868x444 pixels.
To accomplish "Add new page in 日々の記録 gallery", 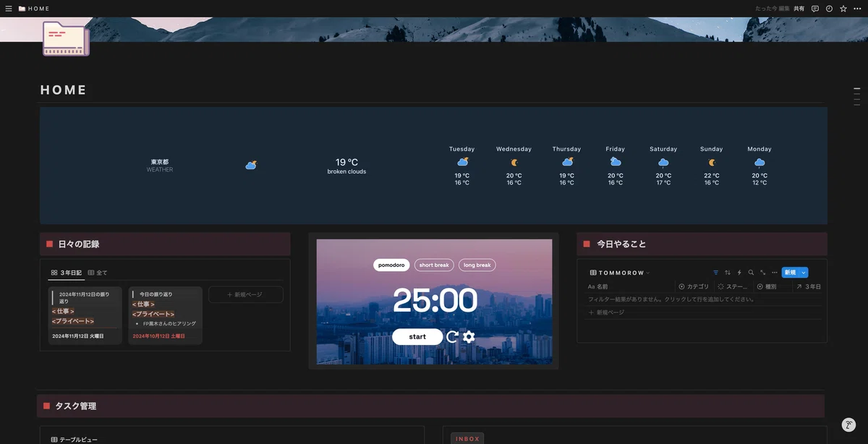I will (245, 294).
